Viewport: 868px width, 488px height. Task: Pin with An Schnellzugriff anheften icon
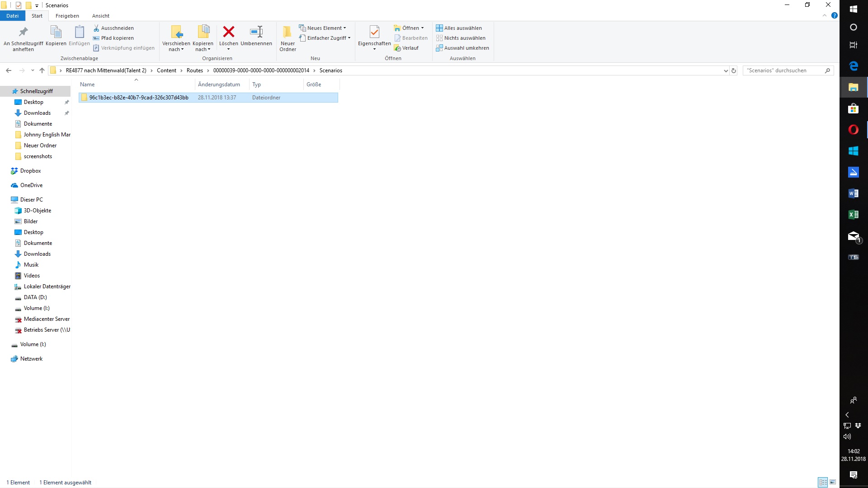tap(23, 32)
